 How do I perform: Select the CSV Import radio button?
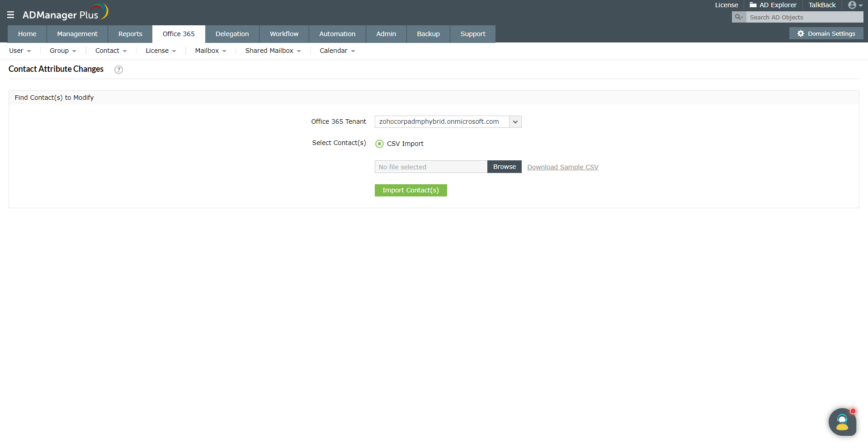point(379,144)
